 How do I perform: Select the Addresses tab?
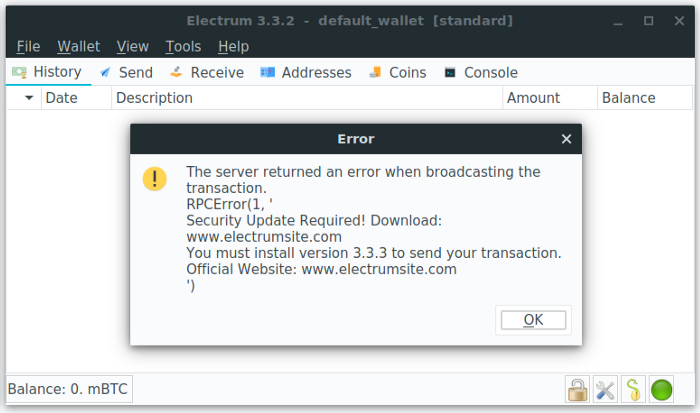tap(306, 72)
